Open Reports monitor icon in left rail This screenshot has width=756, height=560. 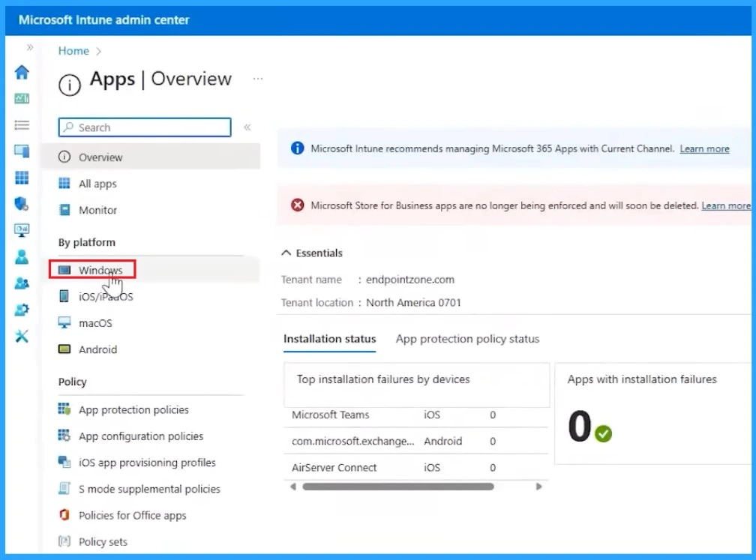[22, 230]
